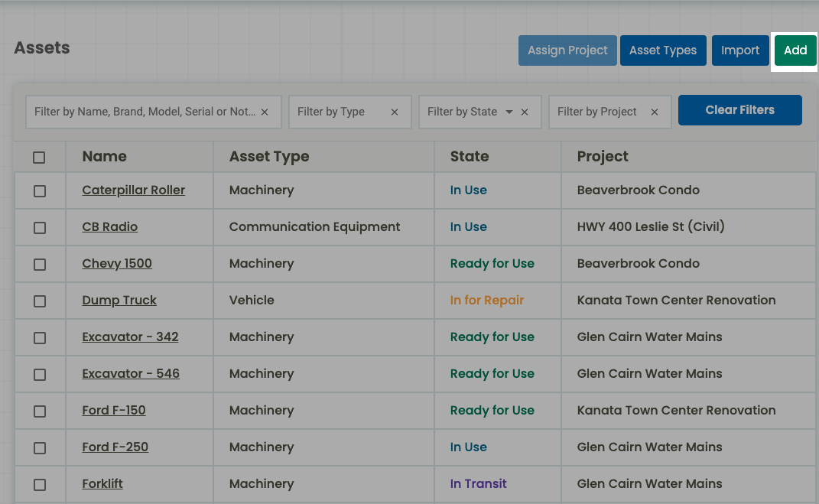Clear the Filter by State X icon
Screen dimensions: 819x504
[525, 112]
